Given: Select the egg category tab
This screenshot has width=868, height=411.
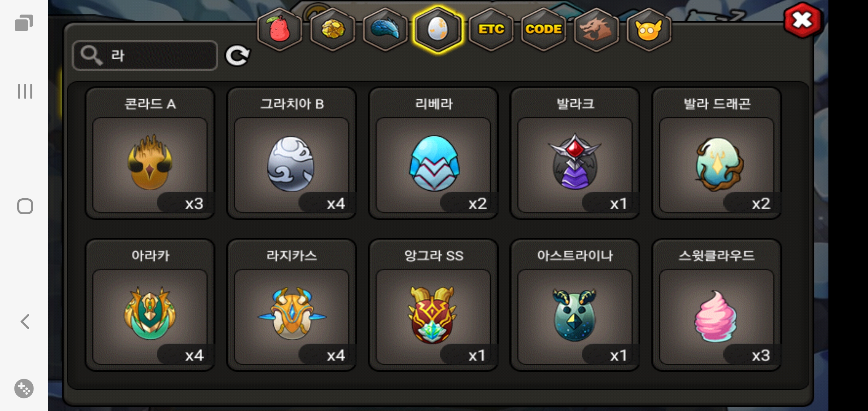Looking at the screenshot, I should pos(438,29).
